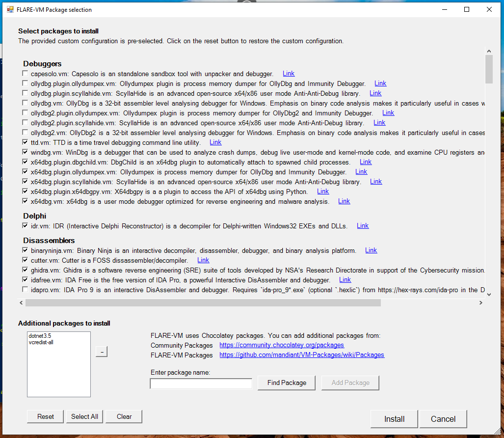Screen dimensions: 504x438
Task: Uncheck the x64dbg.vm package
Action: point(26,201)
